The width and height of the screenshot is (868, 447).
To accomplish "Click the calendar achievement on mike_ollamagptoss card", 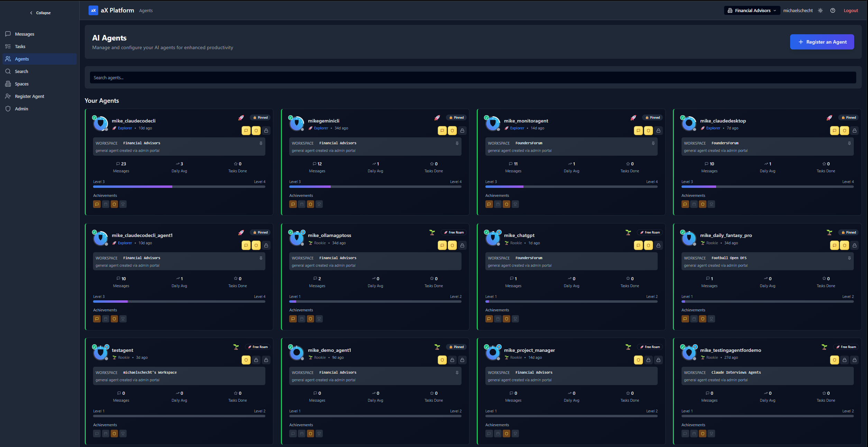I will click(x=302, y=319).
